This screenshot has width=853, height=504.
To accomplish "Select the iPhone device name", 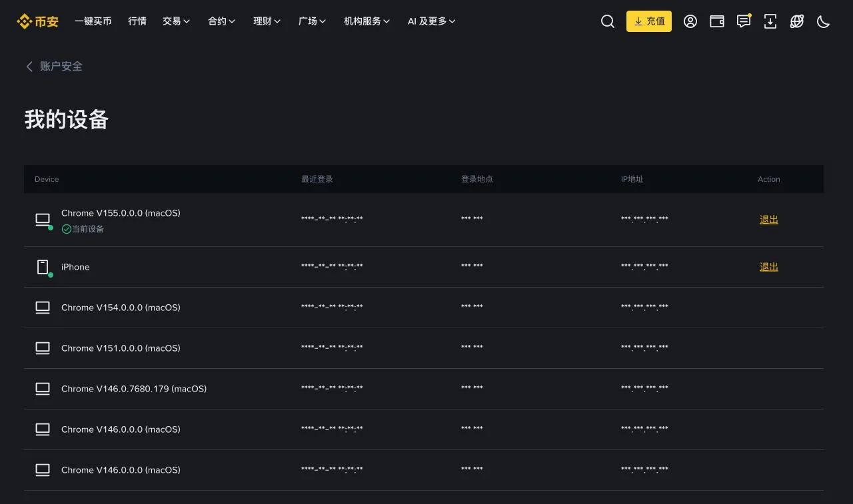I will [x=75, y=267].
